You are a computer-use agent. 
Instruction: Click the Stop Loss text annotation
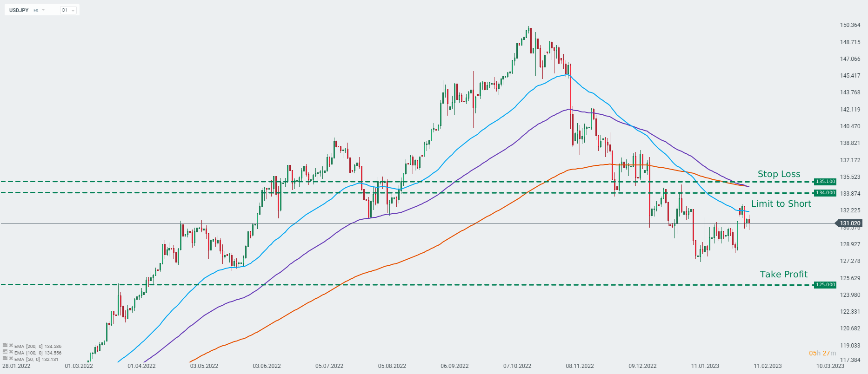click(779, 174)
